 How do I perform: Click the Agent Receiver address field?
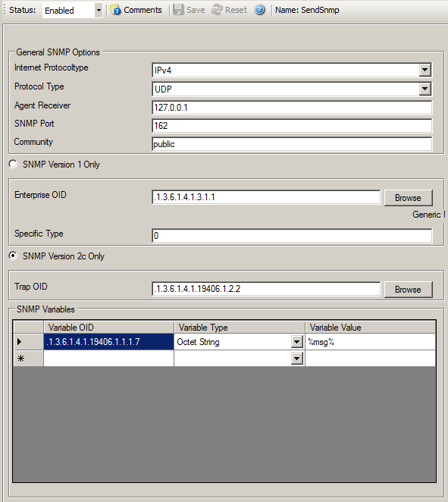point(292,108)
